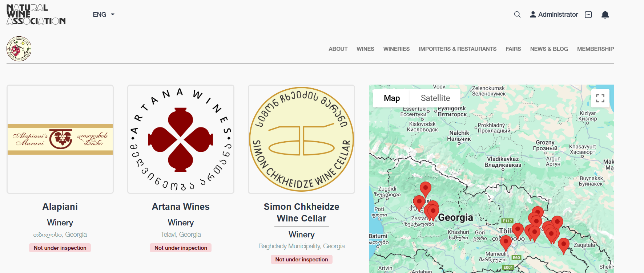Click the map pin near Marneuli

pyautogui.click(x=506, y=243)
